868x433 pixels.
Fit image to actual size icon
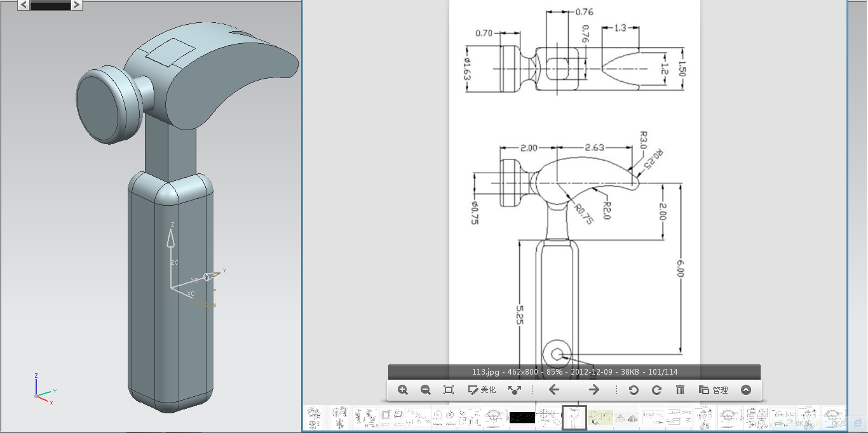449,390
